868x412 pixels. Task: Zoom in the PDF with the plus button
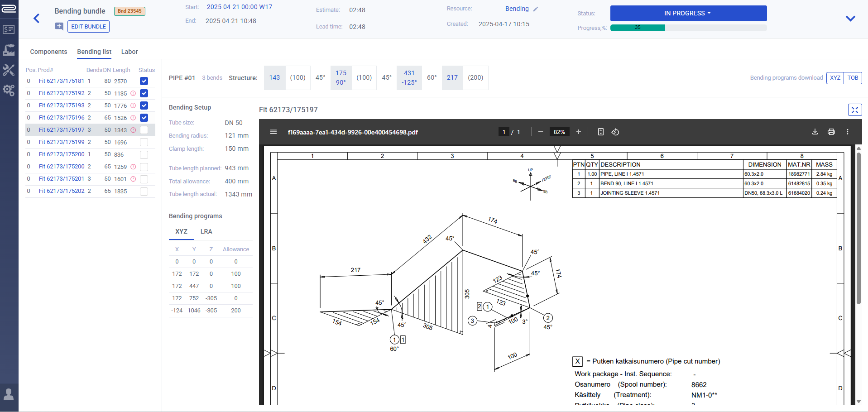pos(578,132)
